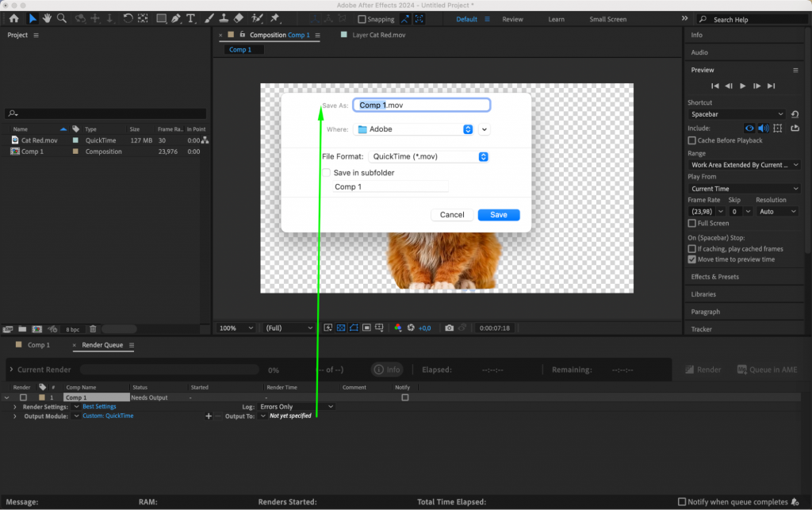812x510 pixels.
Task: Expand the Render Settings row for Comp 1
Action: point(14,406)
